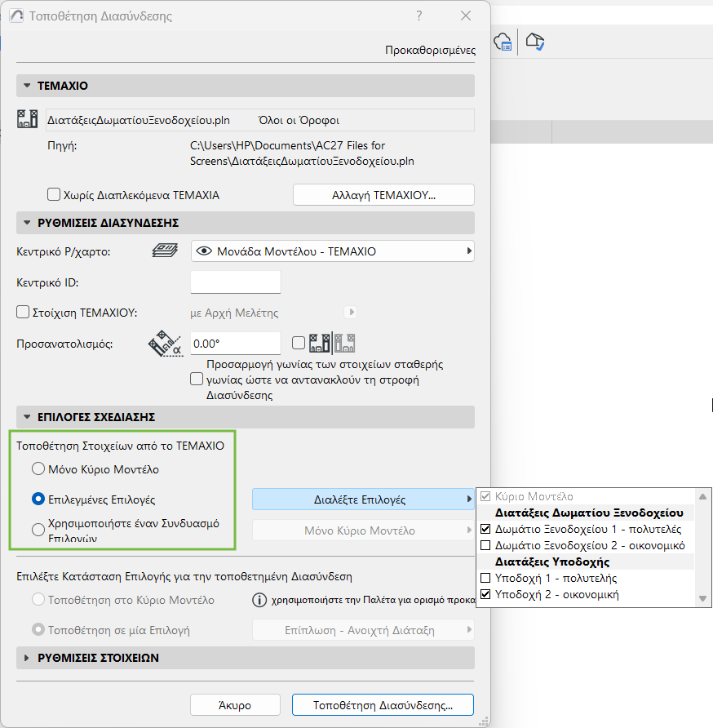This screenshot has height=728, width=713.
Task: Enable Χωρίς Διαπλεκόμενα ΤΕΜΑΧΙΑ checkbox
Action: point(54,194)
